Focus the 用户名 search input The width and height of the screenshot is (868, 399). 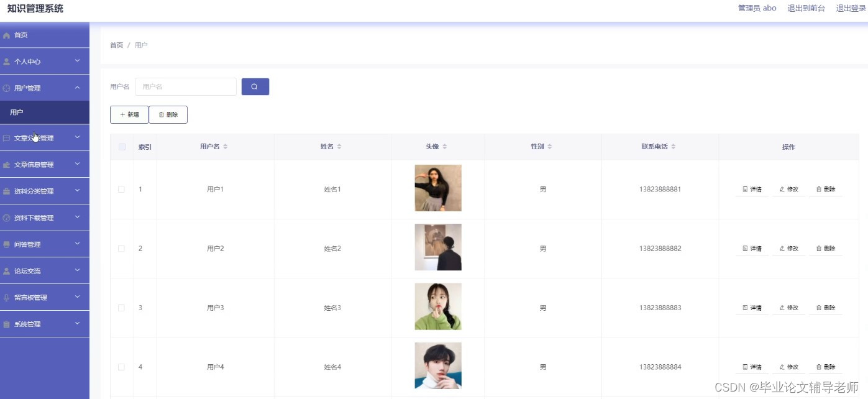point(186,86)
